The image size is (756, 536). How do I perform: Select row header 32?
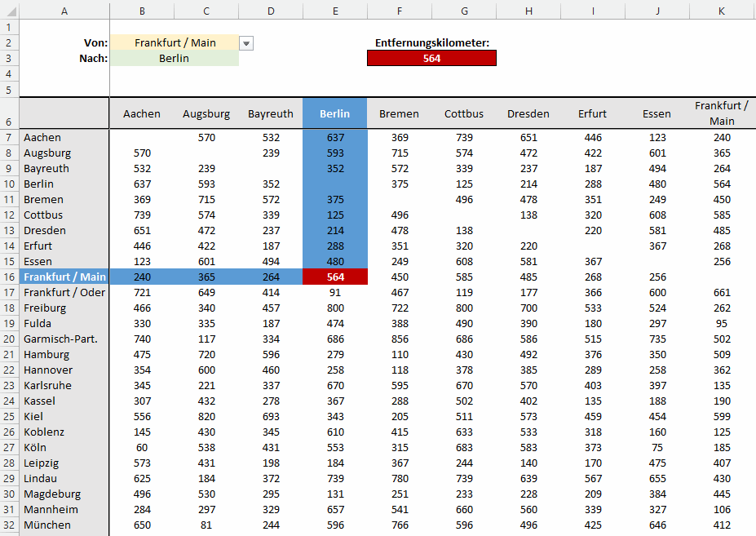(9, 525)
